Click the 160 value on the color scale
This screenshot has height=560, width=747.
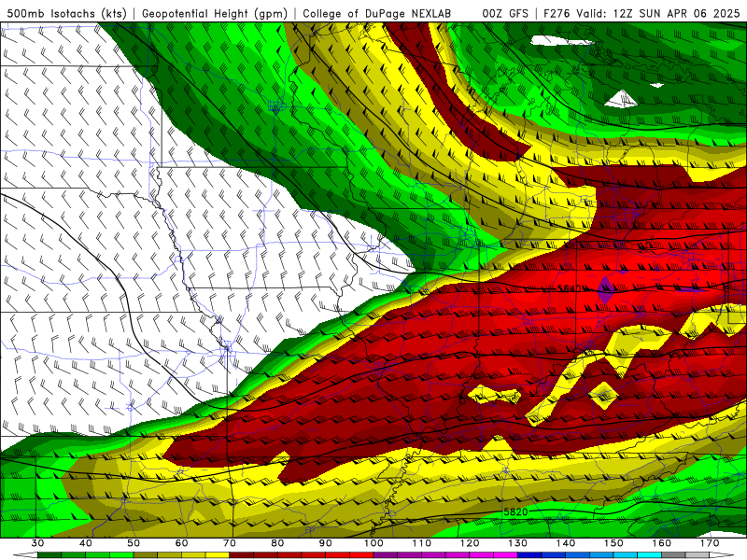click(x=662, y=543)
